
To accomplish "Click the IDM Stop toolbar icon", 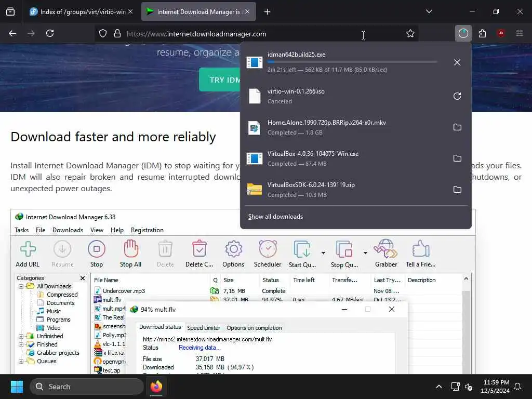I will coord(96,254).
